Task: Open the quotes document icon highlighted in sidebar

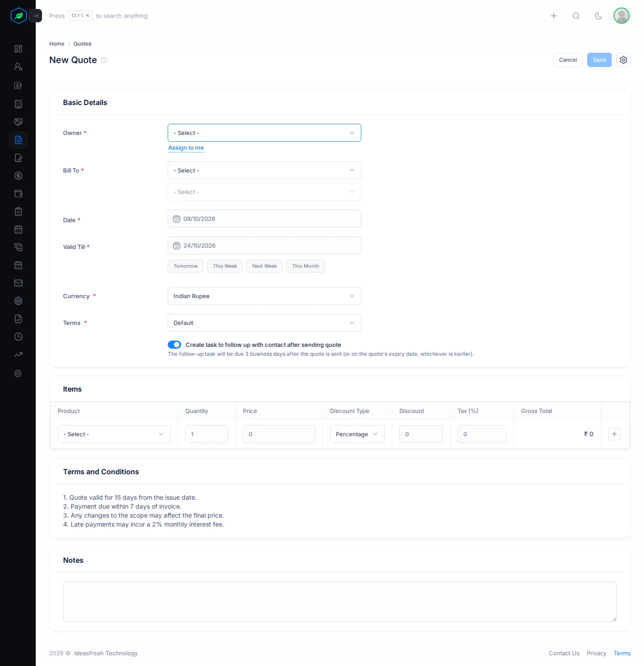Action: (x=18, y=140)
